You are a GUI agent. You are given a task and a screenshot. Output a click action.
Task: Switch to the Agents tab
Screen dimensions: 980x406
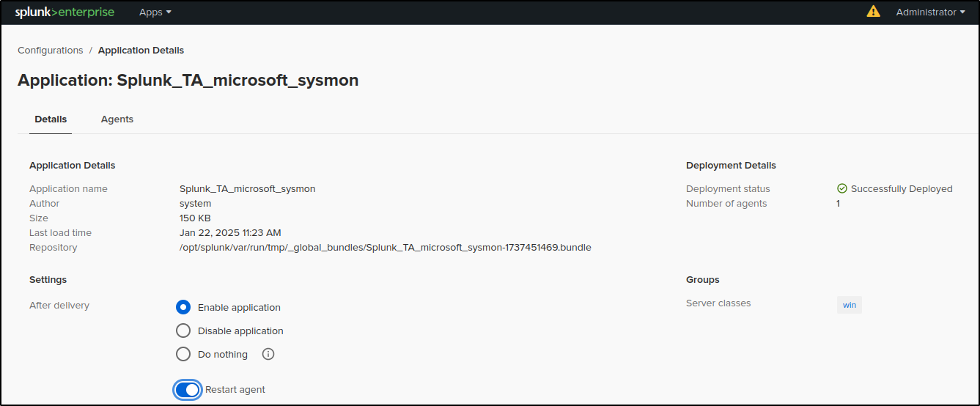[117, 119]
